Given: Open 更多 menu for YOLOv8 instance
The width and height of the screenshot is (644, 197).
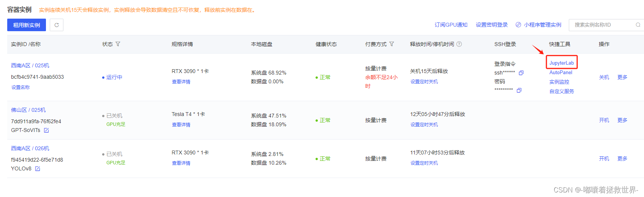Looking at the screenshot, I should click(622, 159).
